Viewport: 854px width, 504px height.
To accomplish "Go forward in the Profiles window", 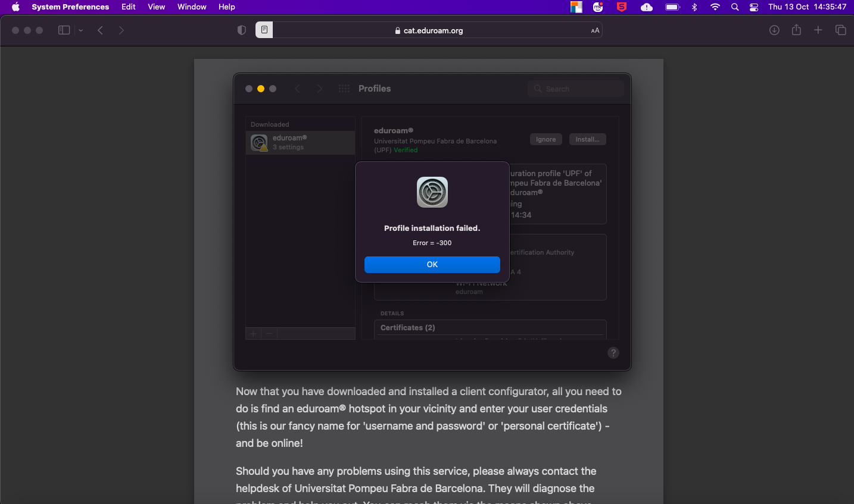I will tap(320, 89).
